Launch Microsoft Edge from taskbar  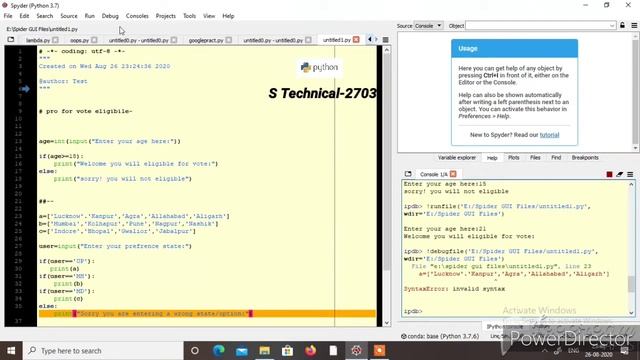[219, 351]
